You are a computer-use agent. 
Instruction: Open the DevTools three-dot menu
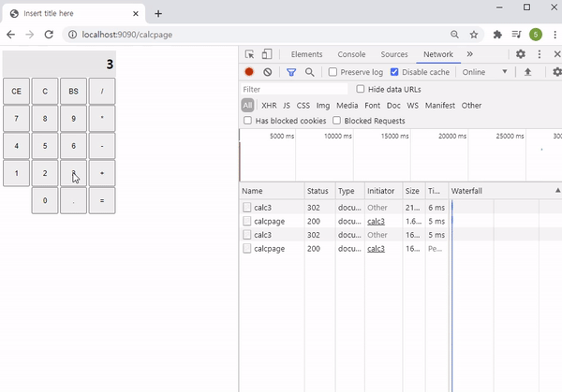[540, 54]
